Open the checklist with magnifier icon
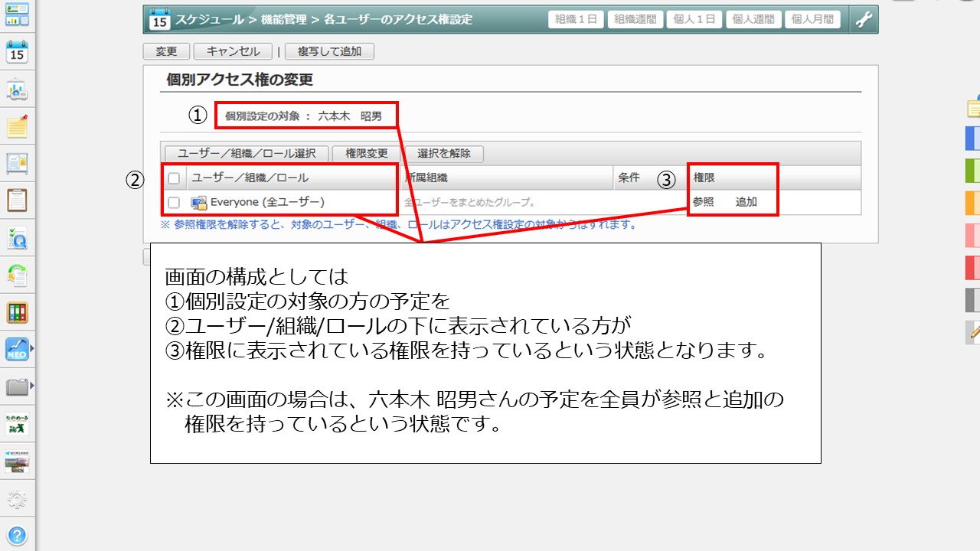The width and height of the screenshot is (980, 551). 17,237
